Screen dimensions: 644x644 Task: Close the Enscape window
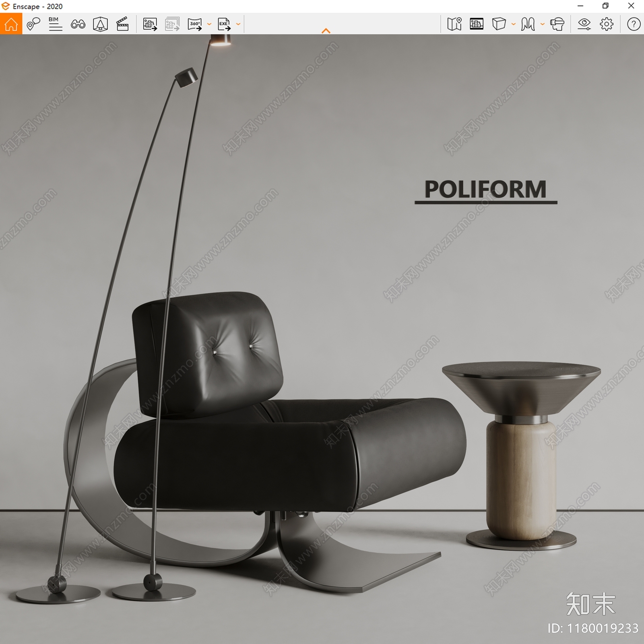(x=631, y=6)
